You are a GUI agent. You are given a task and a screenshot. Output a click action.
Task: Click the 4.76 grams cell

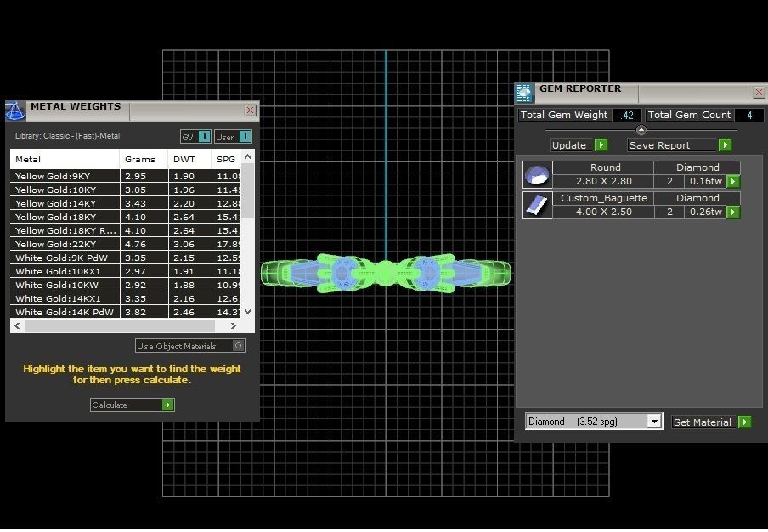click(x=144, y=244)
